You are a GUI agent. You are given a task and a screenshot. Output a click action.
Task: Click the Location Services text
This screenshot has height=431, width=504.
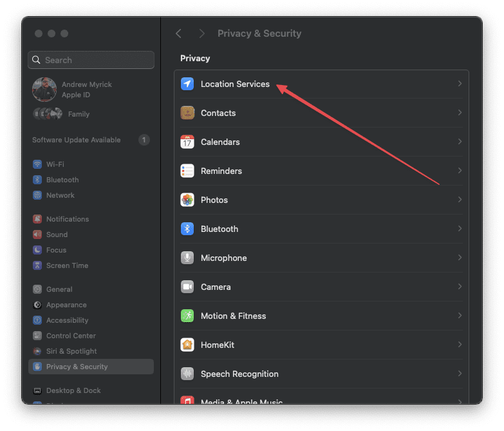click(x=235, y=84)
